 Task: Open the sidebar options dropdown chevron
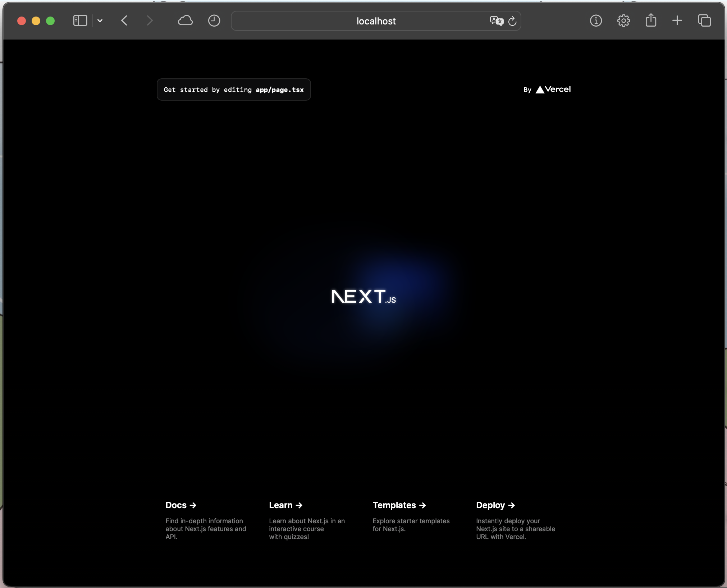click(x=100, y=21)
